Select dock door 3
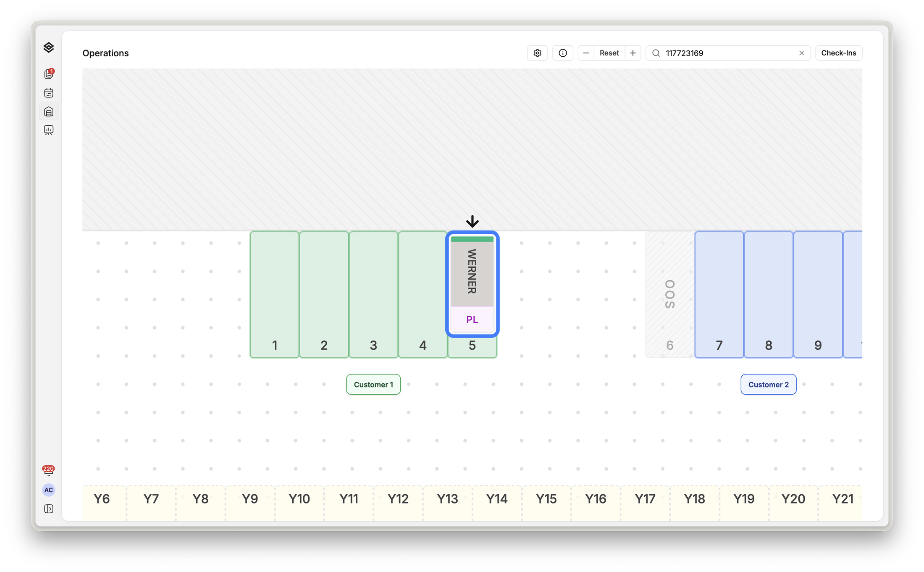 (373, 295)
